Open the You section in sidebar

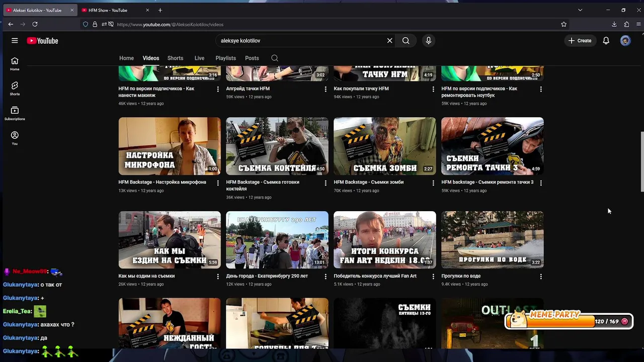point(15,138)
